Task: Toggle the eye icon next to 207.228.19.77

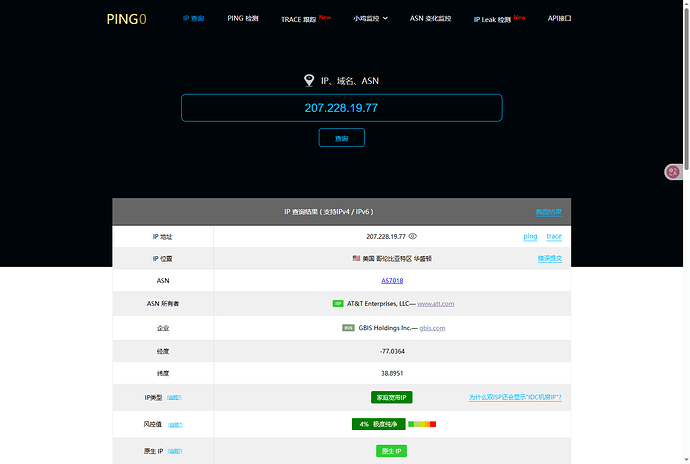Action: click(412, 236)
